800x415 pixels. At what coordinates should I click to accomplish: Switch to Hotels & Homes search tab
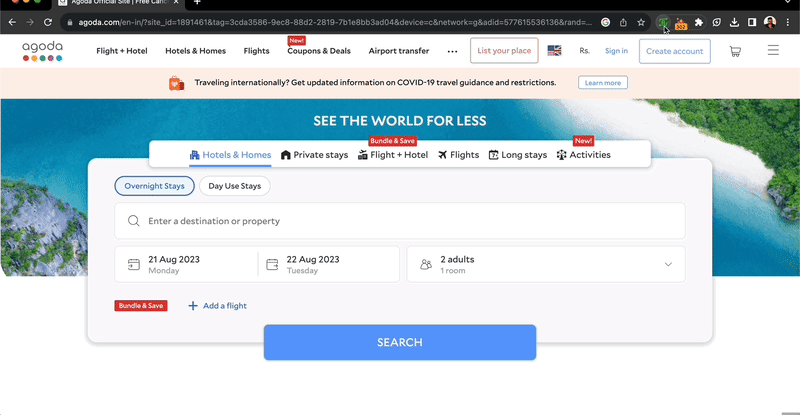230,155
